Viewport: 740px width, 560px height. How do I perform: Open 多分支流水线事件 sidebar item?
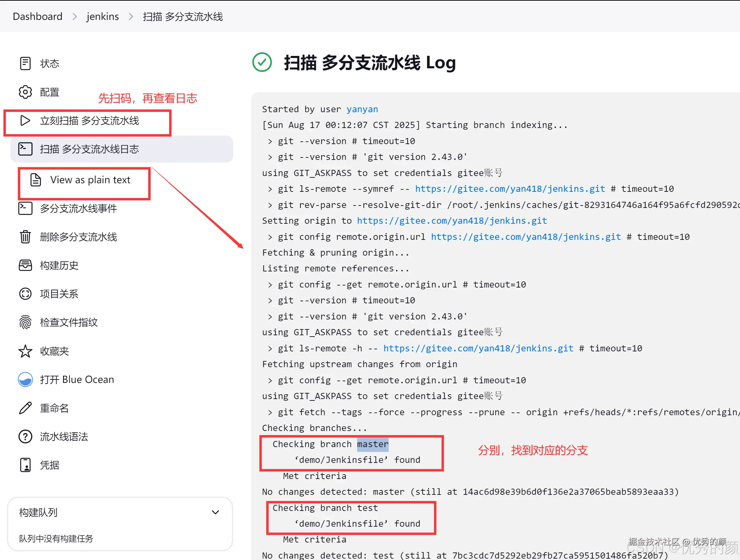78,208
